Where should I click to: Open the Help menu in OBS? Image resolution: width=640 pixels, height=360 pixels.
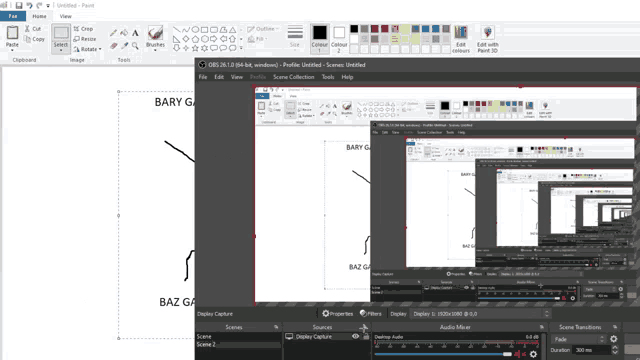click(347, 77)
